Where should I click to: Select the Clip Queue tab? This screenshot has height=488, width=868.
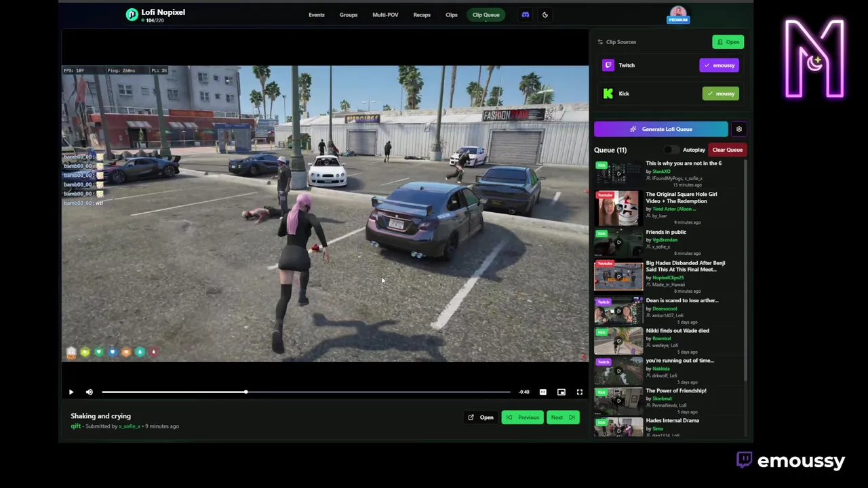point(486,15)
